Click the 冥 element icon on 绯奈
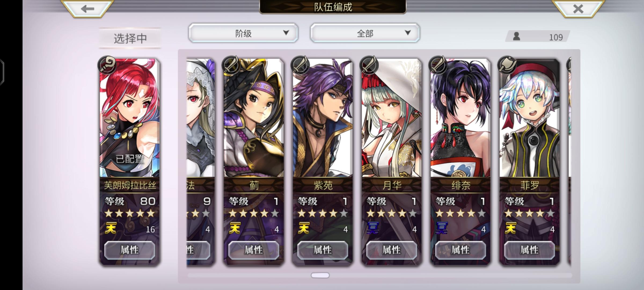 pos(442,229)
